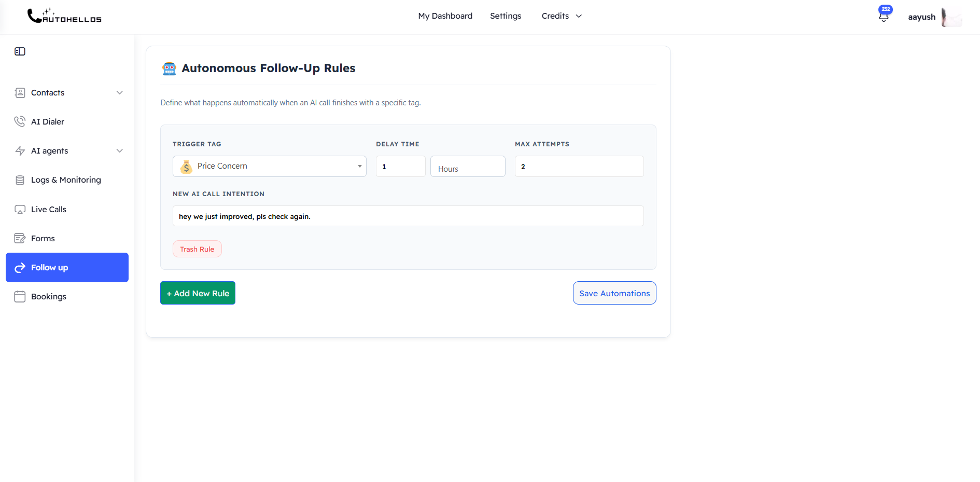Focus the New AI Call Intention field

click(x=408, y=216)
